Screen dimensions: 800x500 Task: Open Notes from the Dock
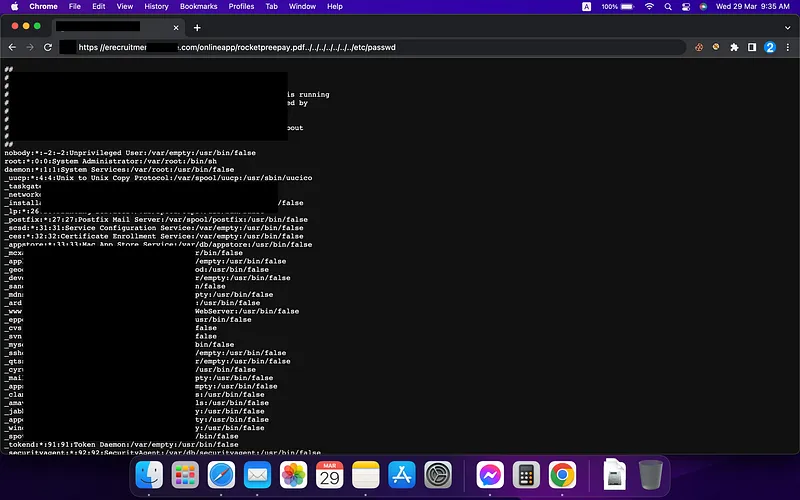(x=366, y=474)
